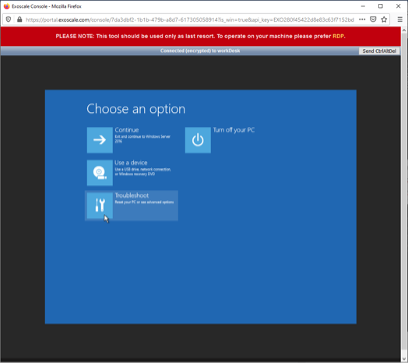Open the Firefox hamburger menu

pos(400,19)
